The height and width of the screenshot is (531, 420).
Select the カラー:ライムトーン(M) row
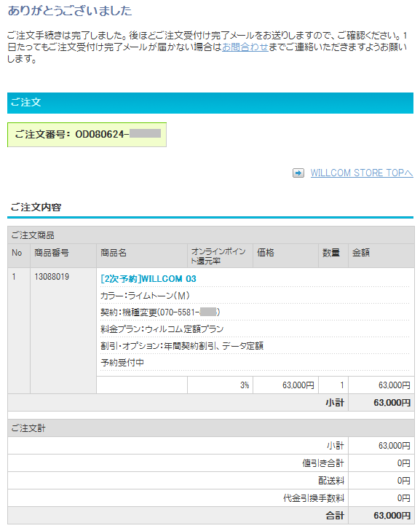[x=255, y=296]
